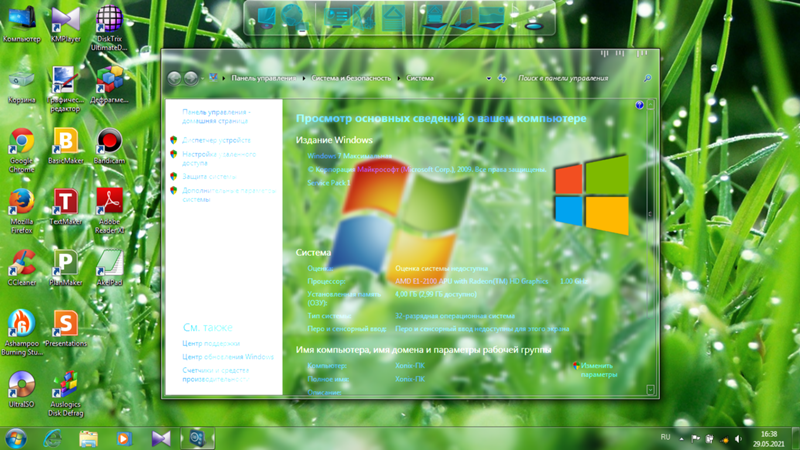
Task: Click the Windows 7 Максимальная text
Action: pyautogui.click(x=349, y=156)
